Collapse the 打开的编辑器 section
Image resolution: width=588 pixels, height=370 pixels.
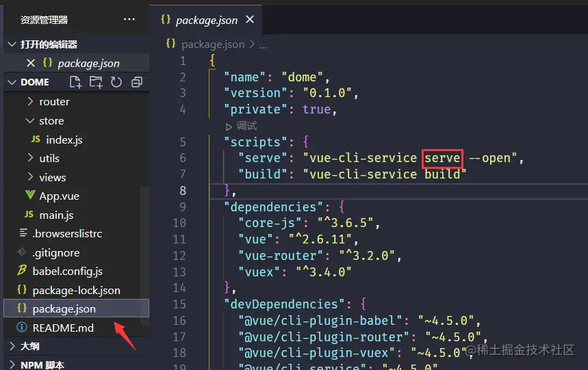[x=12, y=44]
